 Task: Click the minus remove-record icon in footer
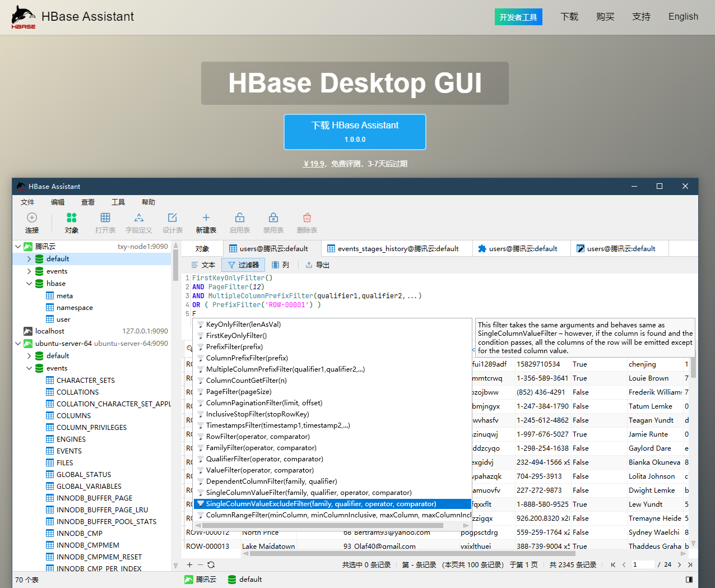coord(200,564)
